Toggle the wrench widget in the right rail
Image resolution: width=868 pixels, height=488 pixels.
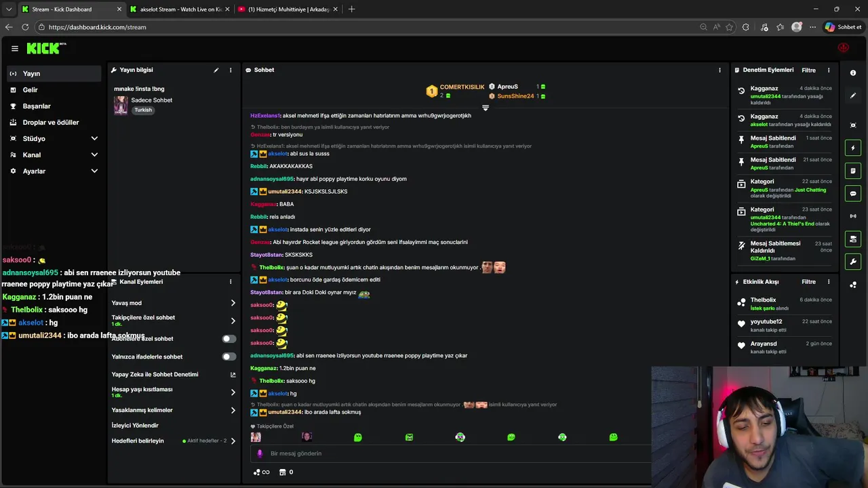853,262
